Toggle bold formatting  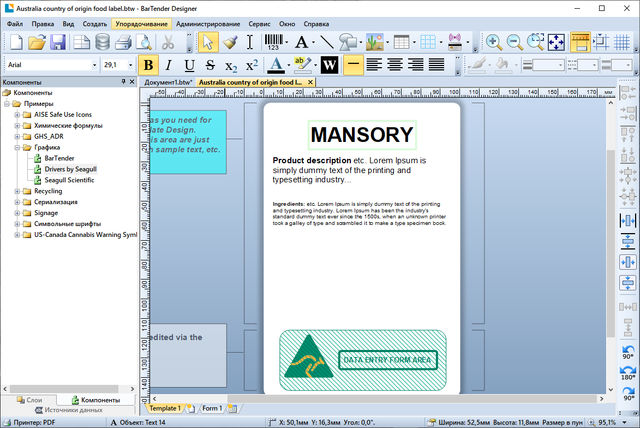(149, 65)
